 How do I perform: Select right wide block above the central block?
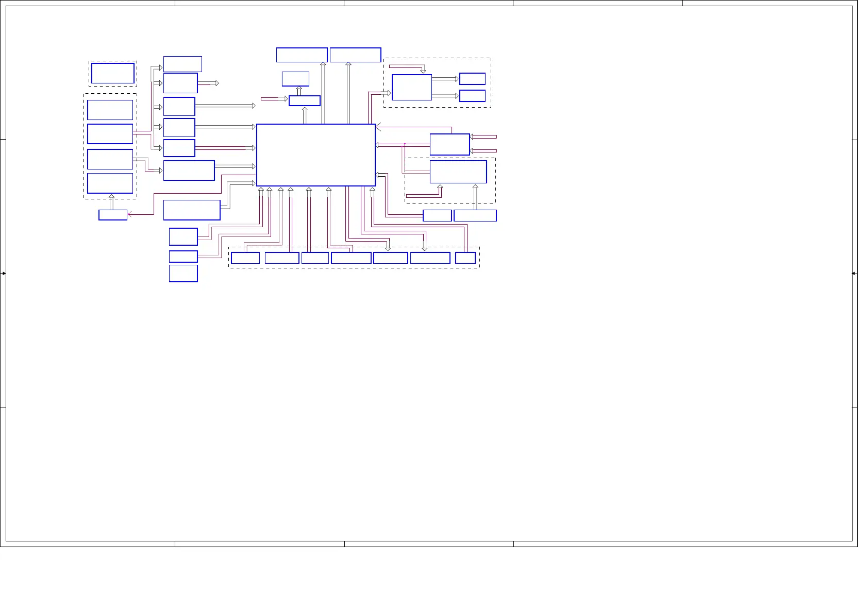pyautogui.click(x=355, y=55)
